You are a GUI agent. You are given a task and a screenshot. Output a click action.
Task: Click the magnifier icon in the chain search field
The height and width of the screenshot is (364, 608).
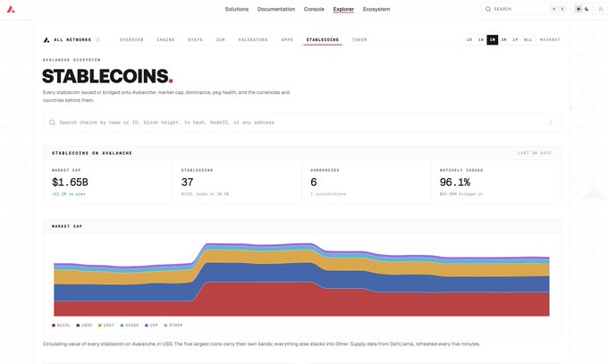pos(52,123)
